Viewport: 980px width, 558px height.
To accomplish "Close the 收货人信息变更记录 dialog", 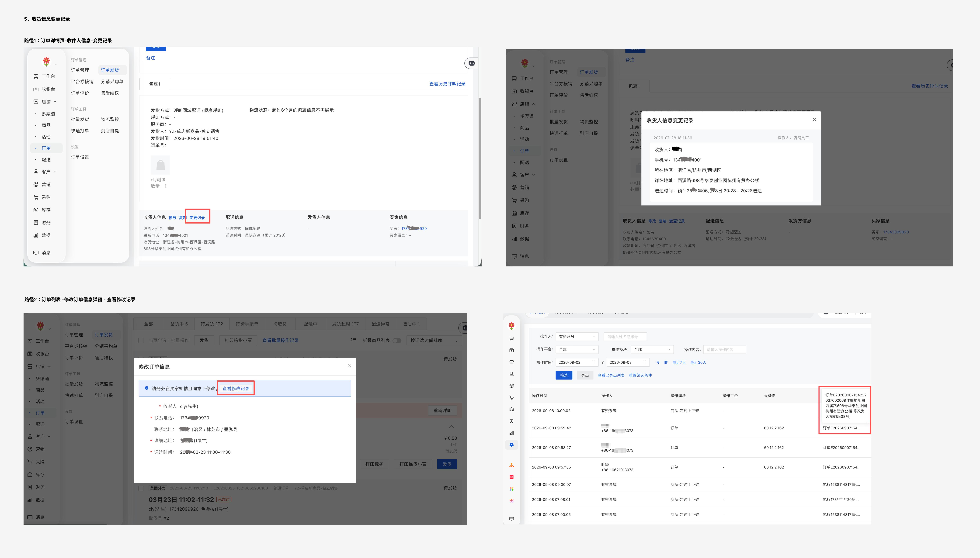I will (x=814, y=120).
